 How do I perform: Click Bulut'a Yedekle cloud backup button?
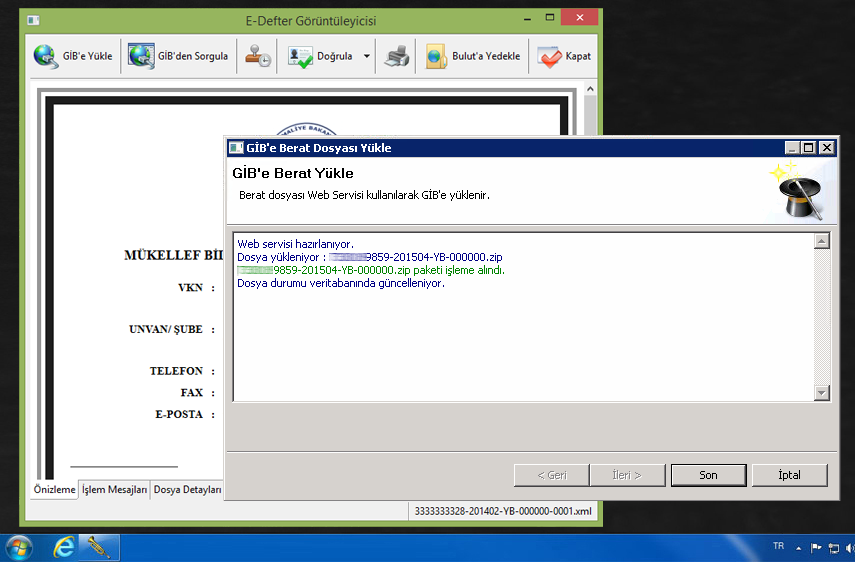tap(473, 57)
